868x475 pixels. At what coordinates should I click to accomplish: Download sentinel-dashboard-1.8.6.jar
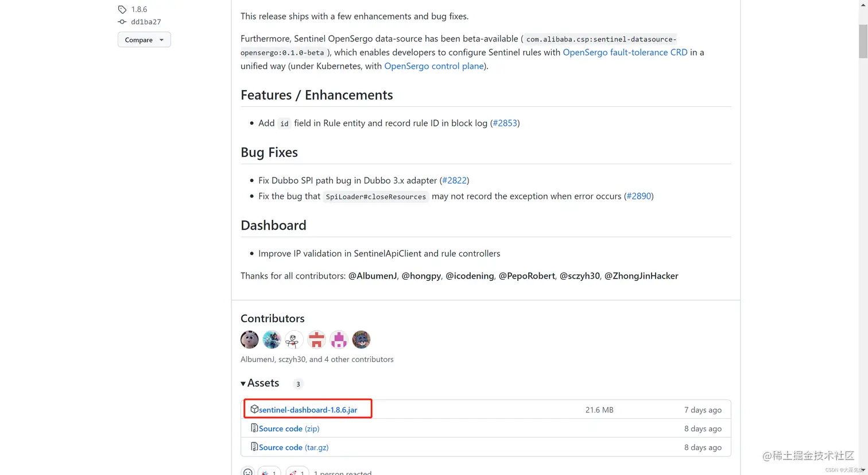pyautogui.click(x=308, y=410)
